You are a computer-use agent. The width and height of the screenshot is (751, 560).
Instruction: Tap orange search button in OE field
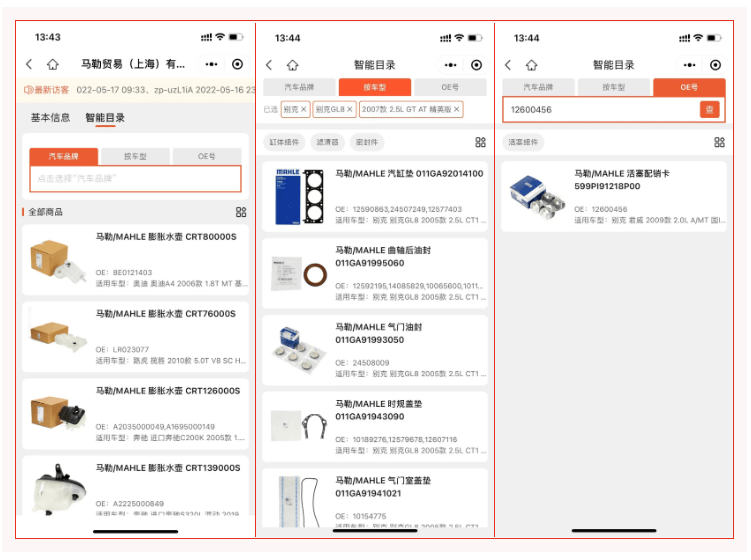tap(709, 110)
